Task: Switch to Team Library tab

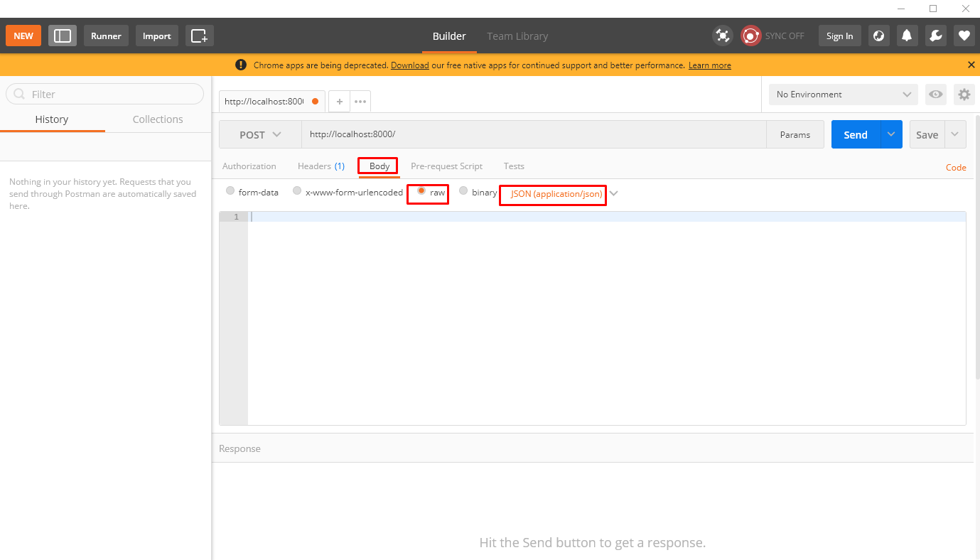Action: coord(517,36)
